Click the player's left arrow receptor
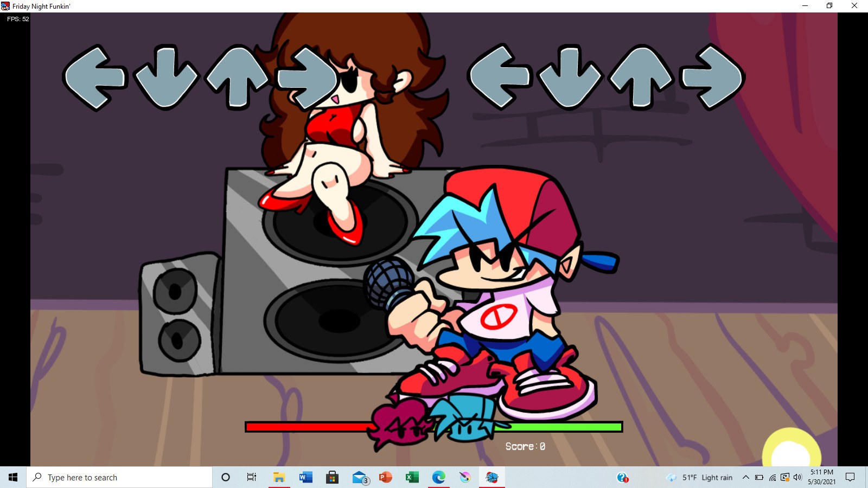The image size is (868, 488). tap(499, 78)
